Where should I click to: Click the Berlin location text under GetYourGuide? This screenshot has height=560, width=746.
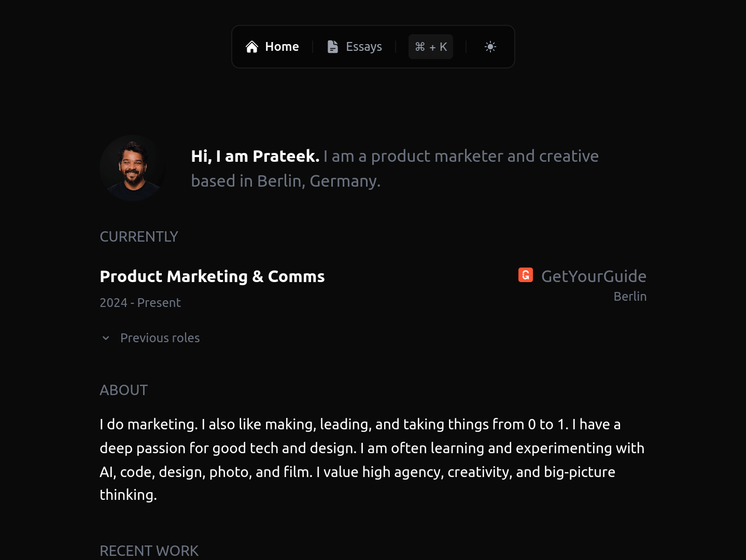(630, 296)
